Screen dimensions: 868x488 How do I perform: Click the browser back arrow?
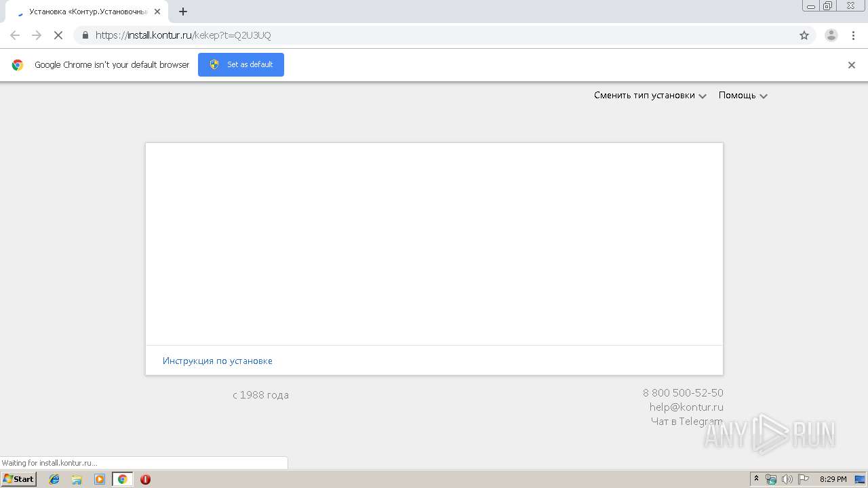pos(15,35)
